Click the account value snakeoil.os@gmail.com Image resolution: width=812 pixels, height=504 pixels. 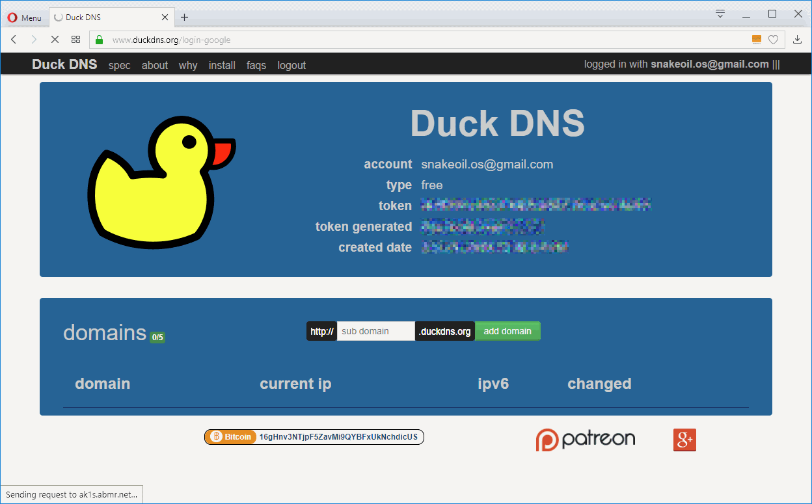pyautogui.click(x=487, y=165)
